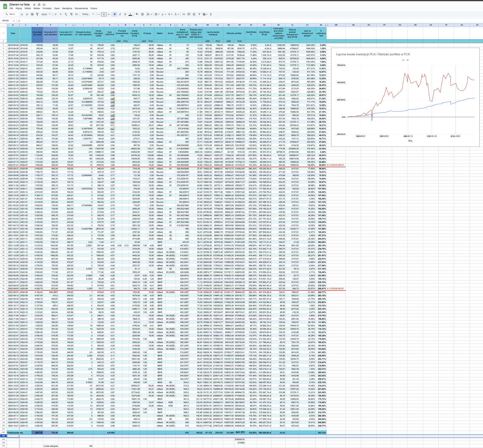Open the name box range dropdown
Image resolution: width=483 pixels, height=448 pixels.
tap(14, 21)
